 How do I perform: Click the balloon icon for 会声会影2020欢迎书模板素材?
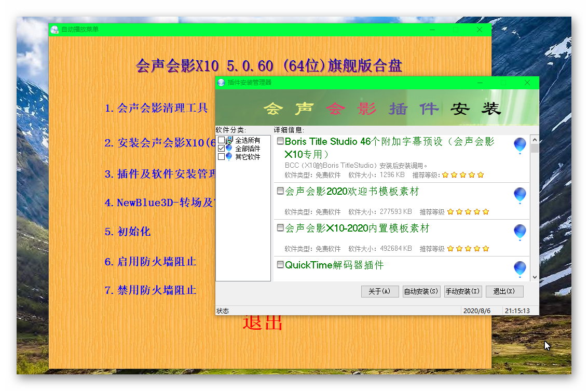click(519, 196)
